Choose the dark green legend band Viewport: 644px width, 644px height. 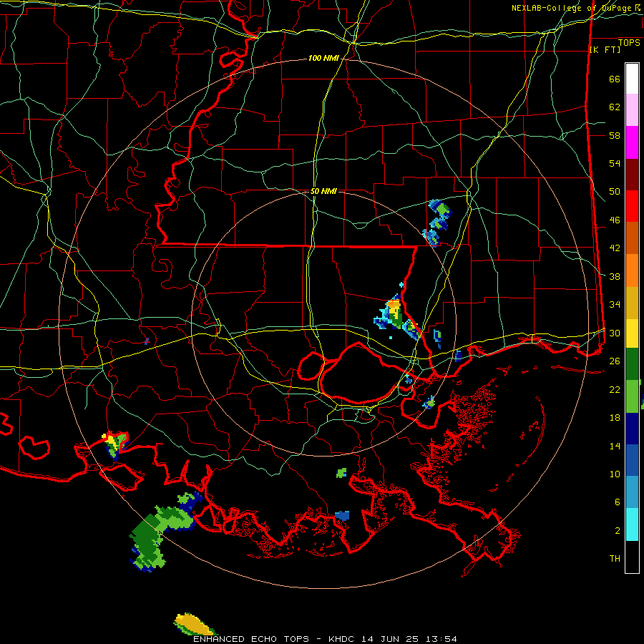(632, 364)
